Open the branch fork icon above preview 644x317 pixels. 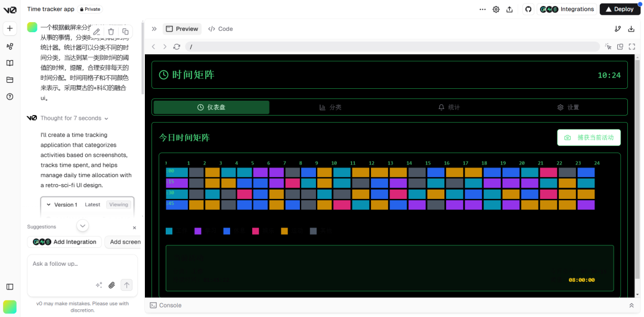(617, 29)
